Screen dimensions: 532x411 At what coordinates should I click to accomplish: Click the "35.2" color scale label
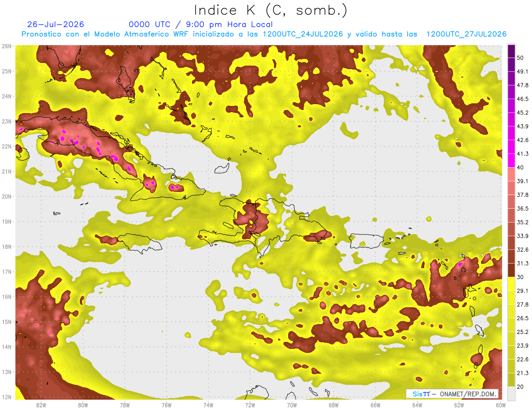(x=523, y=222)
